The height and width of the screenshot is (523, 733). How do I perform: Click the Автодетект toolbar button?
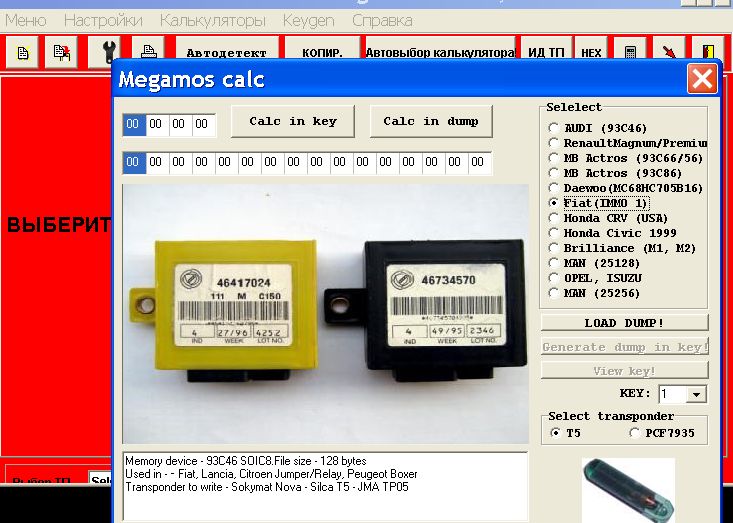coord(227,49)
